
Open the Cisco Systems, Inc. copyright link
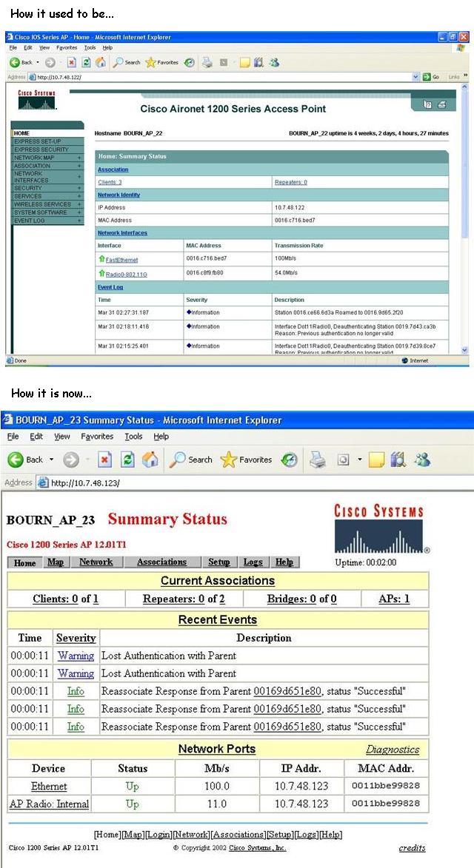click(x=258, y=848)
